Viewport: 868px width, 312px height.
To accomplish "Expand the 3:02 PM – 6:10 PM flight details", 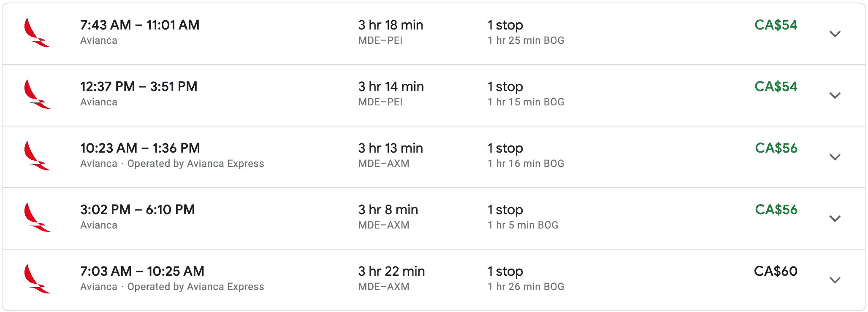I will point(835,218).
